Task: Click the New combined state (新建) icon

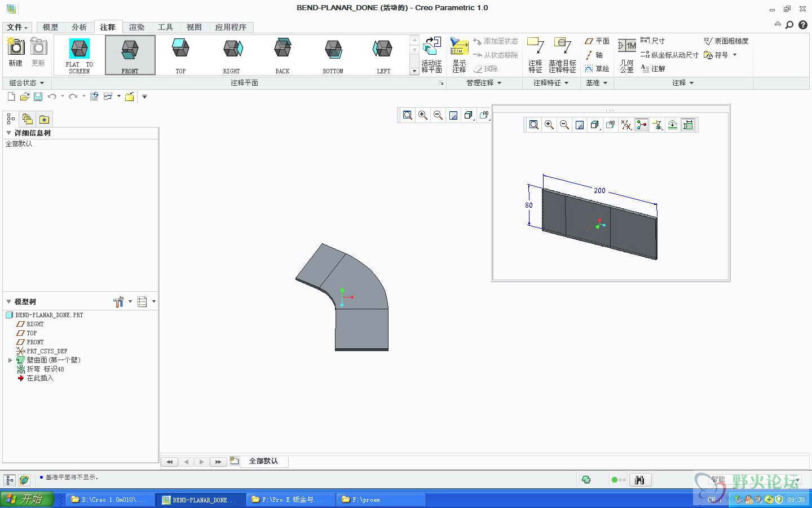Action: click(x=15, y=51)
